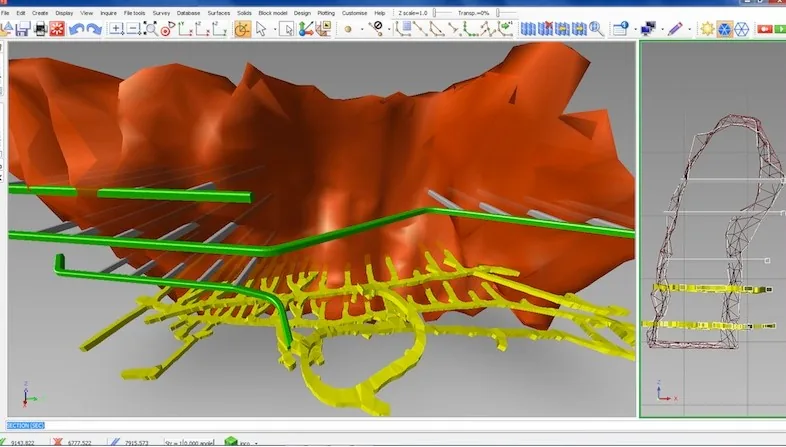786x447 pixels.
Task: Click the green arrow next-string icon
Action: click(x=506, y=29)
